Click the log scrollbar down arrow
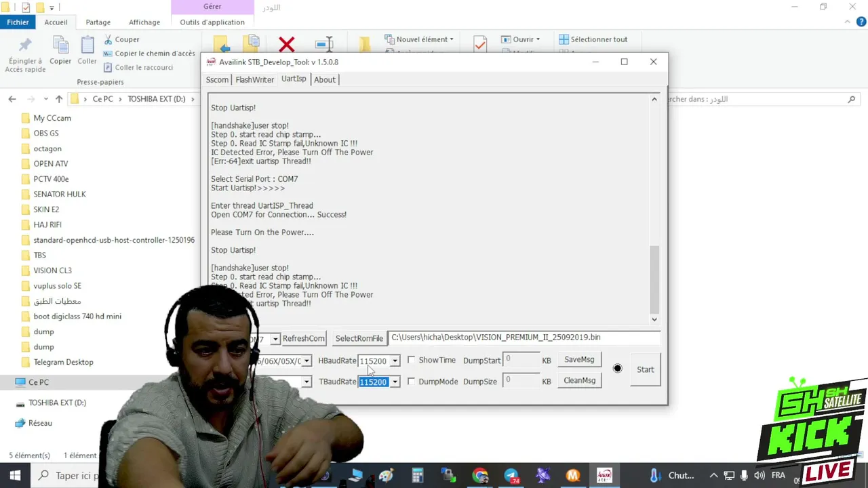The height and width of the screenshot is (488, 868). coord(654,319)
